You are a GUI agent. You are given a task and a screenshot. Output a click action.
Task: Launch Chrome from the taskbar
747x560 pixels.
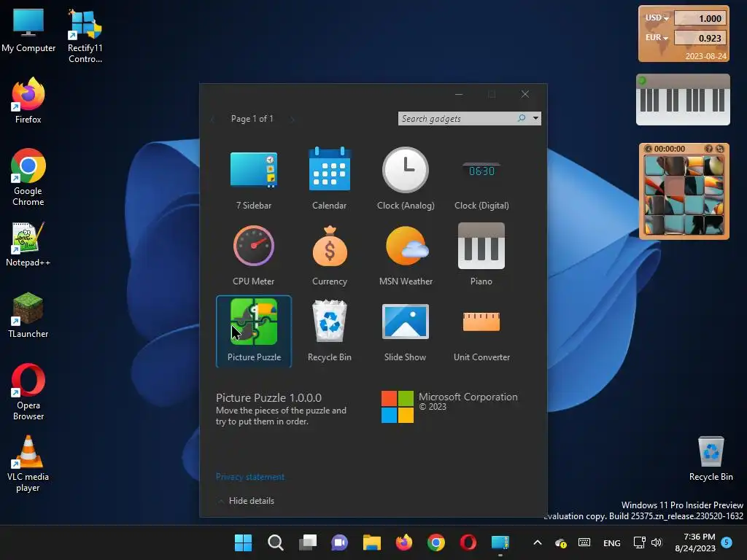(x=436, y=542)
